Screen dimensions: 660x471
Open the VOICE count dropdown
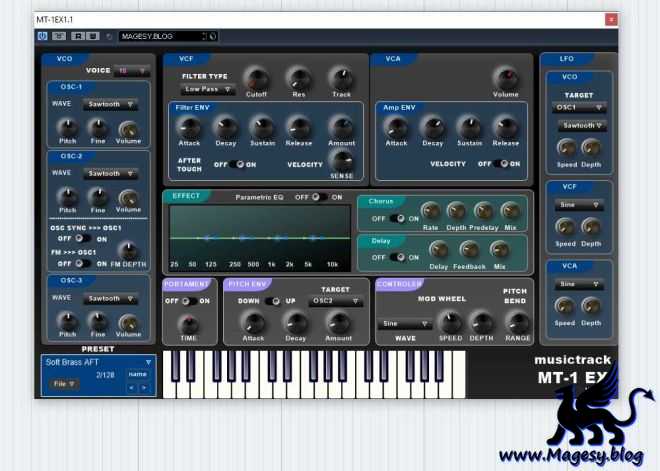click(x=131, y=71)
